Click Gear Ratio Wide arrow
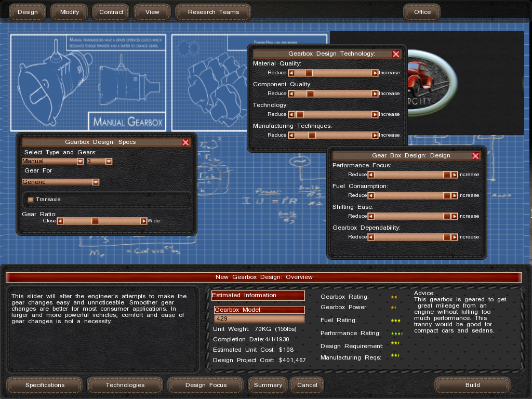 click(144, 221)
